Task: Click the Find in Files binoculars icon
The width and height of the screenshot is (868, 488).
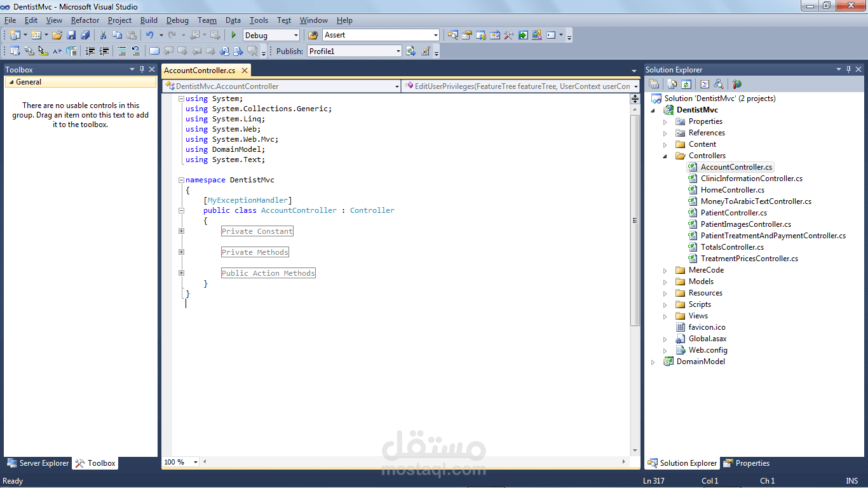Action: (312, 35)
